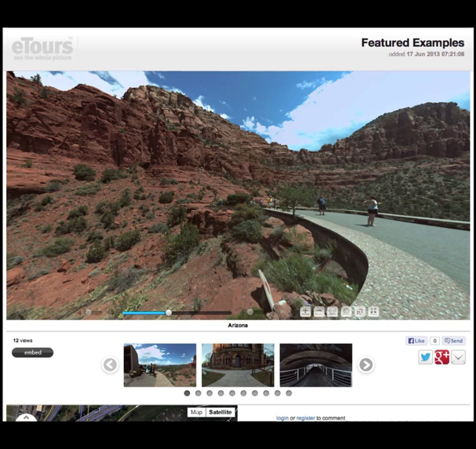Open the login link to comment

(x=282, y=418)
